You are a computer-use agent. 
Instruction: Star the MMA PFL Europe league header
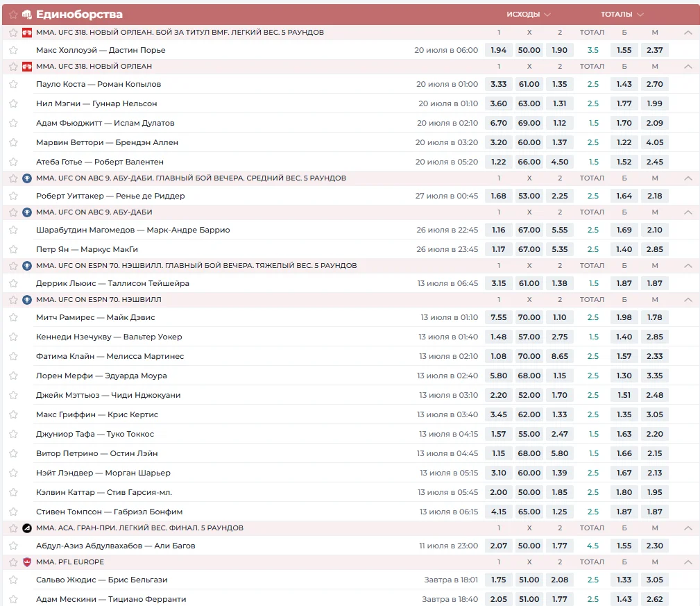tap(13, 562)
